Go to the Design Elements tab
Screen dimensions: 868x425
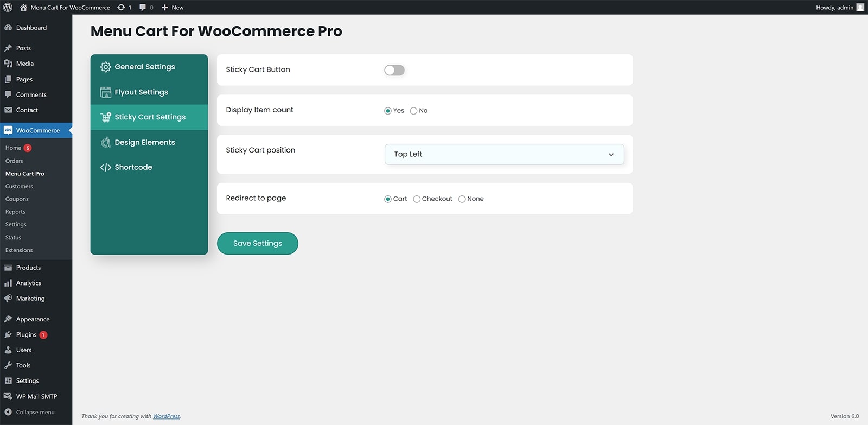[149, 142]
